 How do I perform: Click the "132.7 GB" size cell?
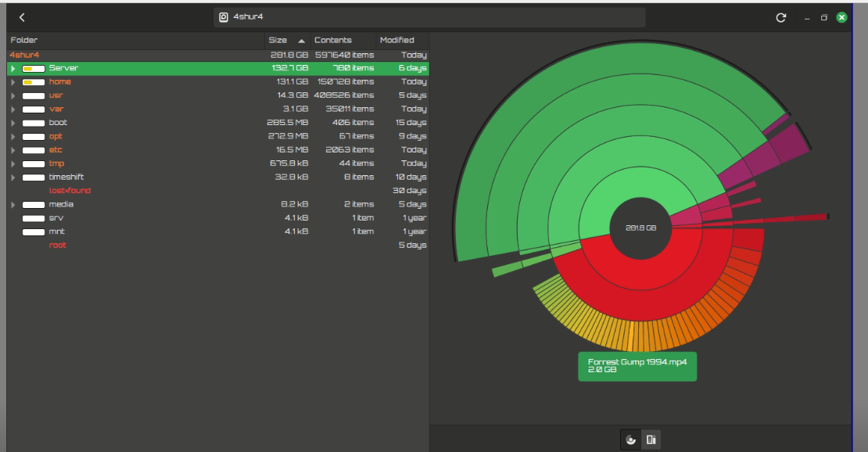click(290, 68)
